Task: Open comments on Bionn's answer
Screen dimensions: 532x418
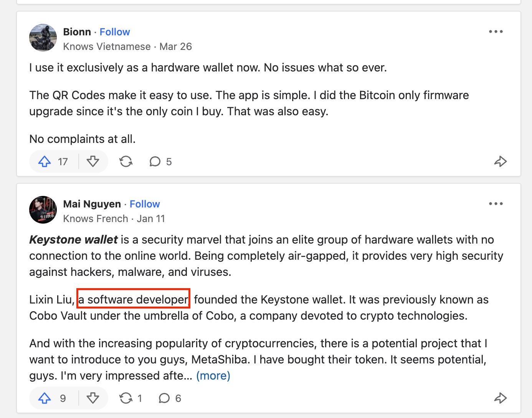Action: pos(160,162)
